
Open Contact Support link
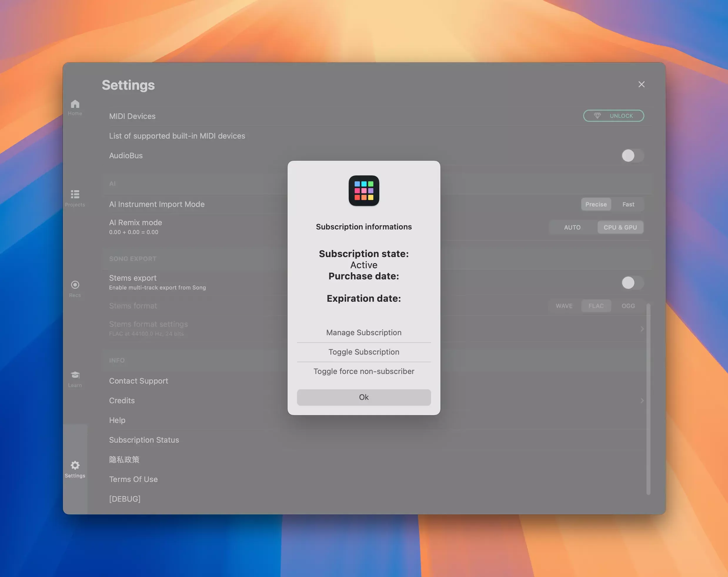(138, 381)
